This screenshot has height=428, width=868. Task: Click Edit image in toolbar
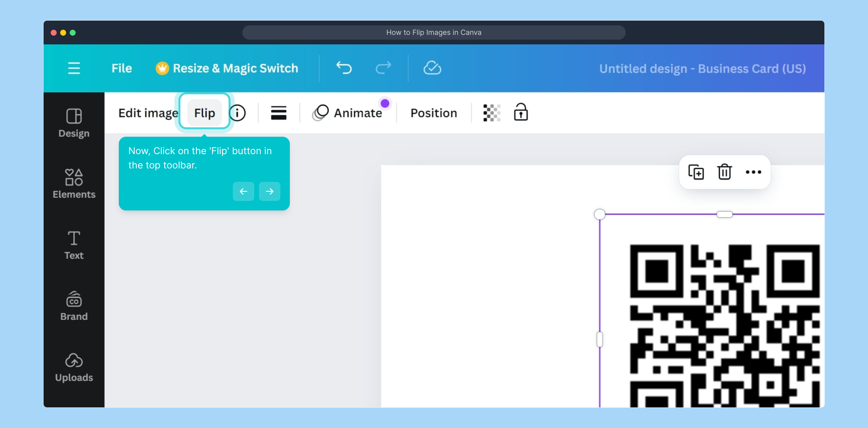click(148, 113)
